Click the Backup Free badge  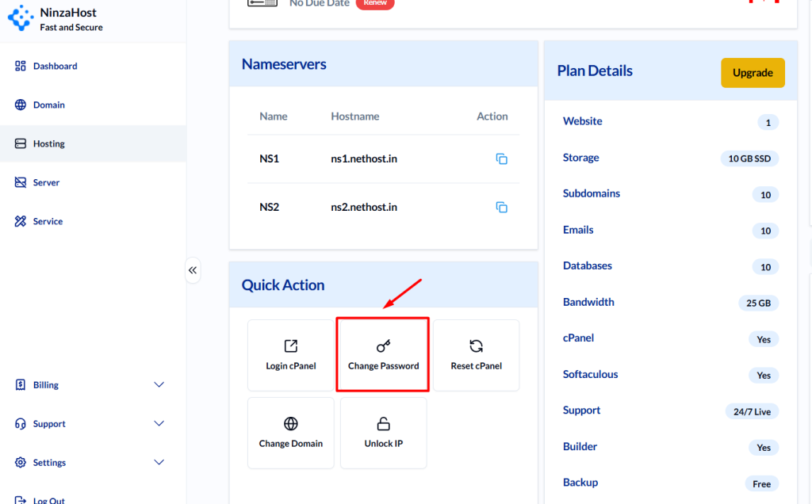click(x=761, y=484)
